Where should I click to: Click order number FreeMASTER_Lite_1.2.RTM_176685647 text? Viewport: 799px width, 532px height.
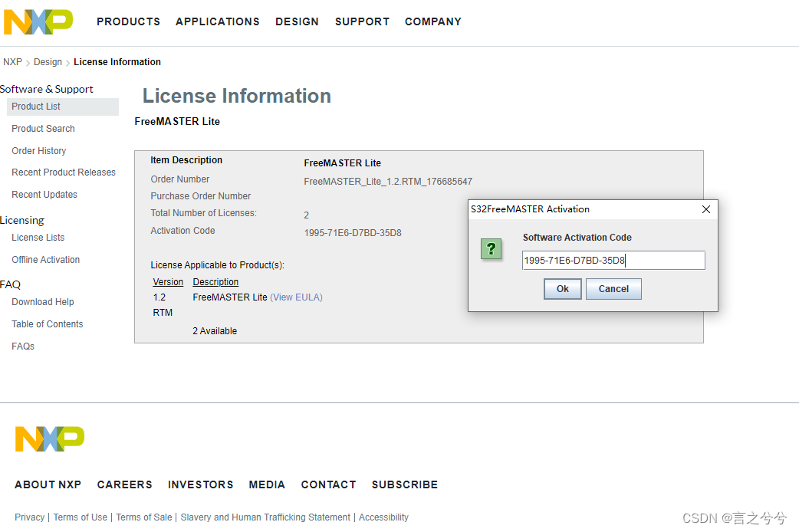click(x=388, y=182)
